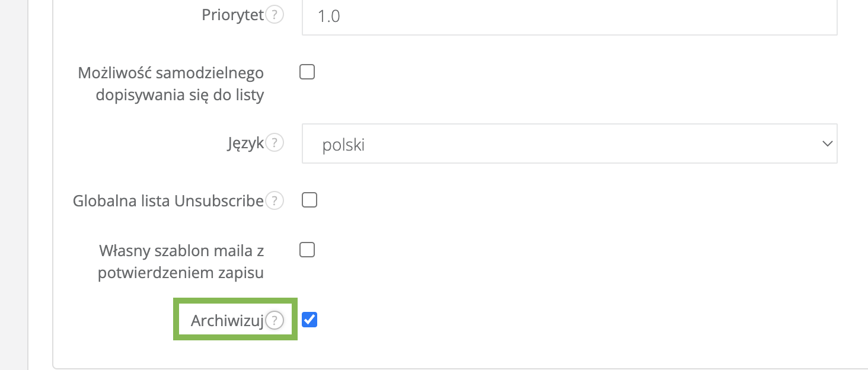The image size is (868, 370).
Task: Click the chevron arrow of language select
Action: coord(826,143)
